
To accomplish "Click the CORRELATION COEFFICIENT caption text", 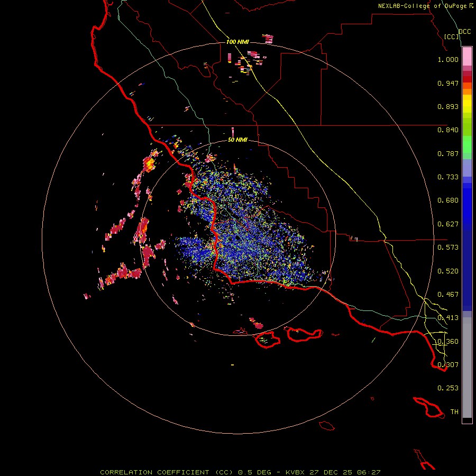I will pyautogui.click(x=154, y=472).
